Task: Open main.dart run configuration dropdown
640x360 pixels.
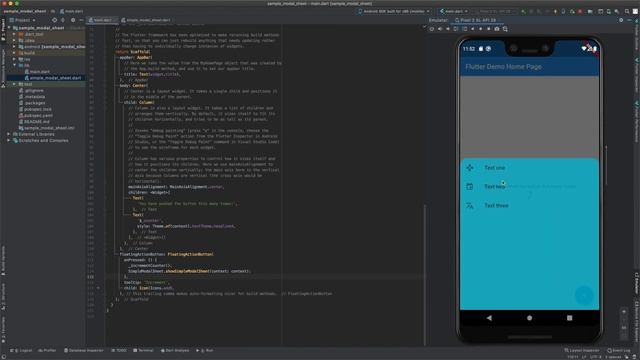Action: (454, 11)
